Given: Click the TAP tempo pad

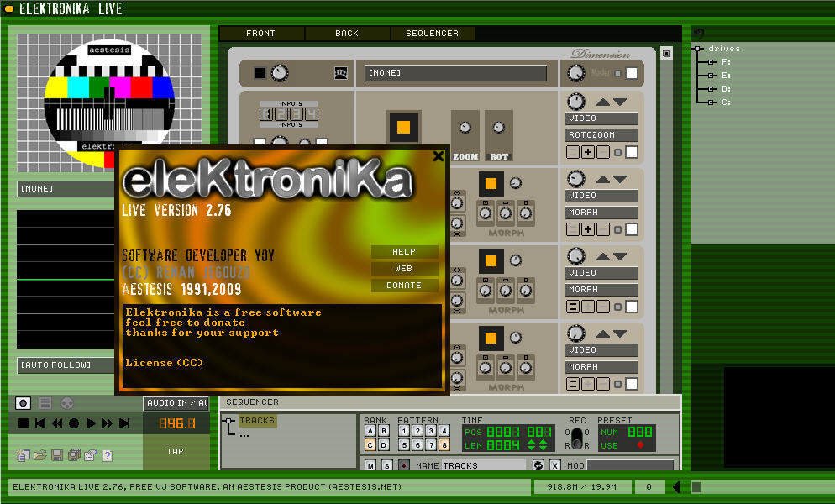Looking at the screenshot, I should (175, 452).
